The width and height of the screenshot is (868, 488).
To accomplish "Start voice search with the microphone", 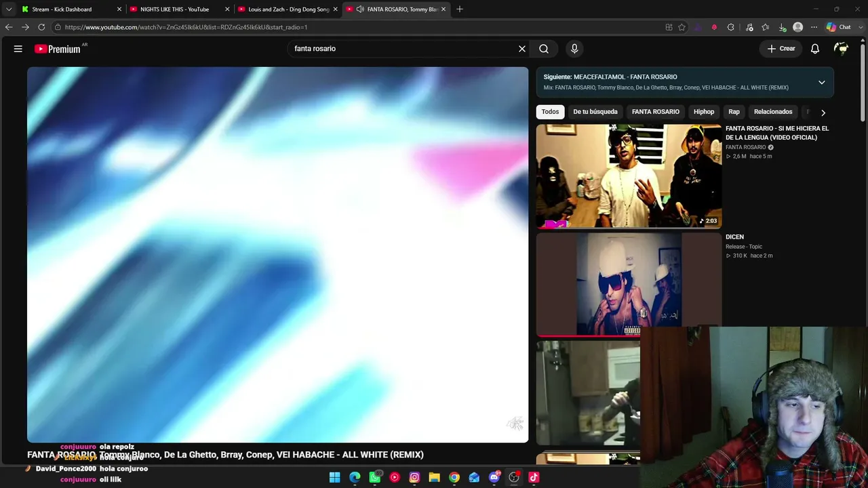I will tap(574, 49).
